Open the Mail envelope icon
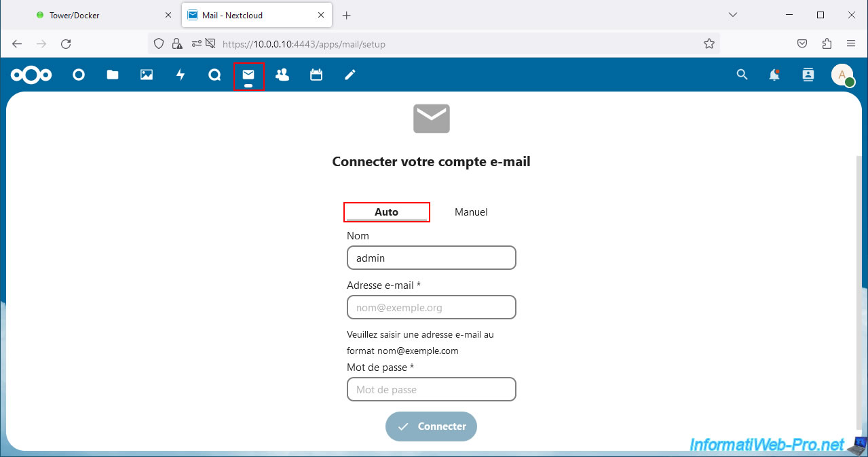 coord(248,75)
